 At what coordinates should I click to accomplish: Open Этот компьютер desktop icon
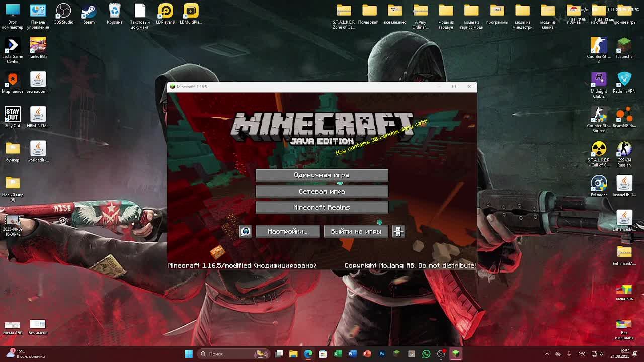[x=13, y=16]
